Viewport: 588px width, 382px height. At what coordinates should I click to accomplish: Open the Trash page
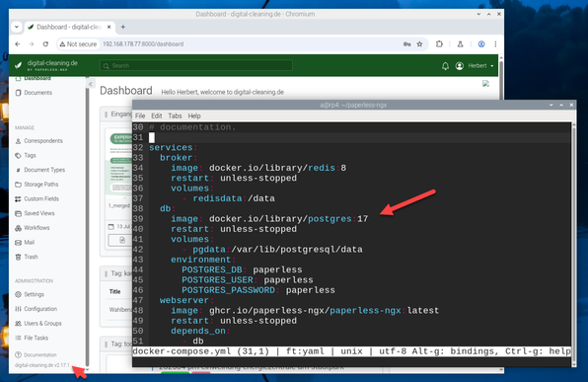[27, 257]
